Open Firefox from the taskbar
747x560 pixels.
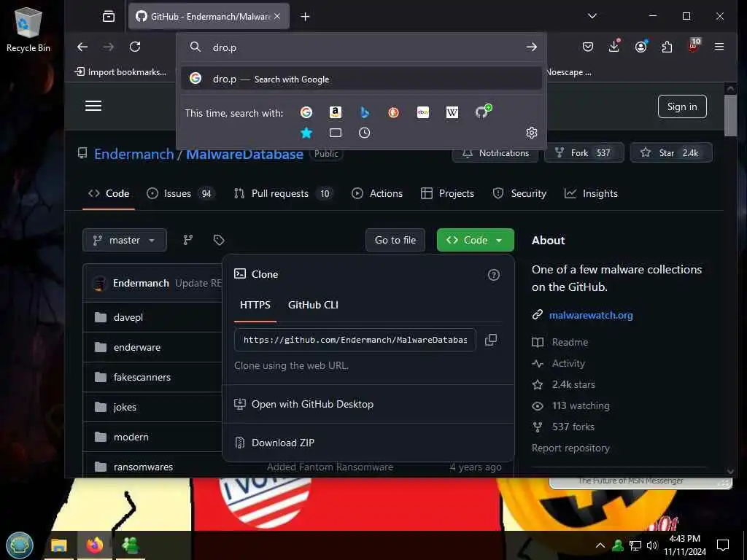94,545
